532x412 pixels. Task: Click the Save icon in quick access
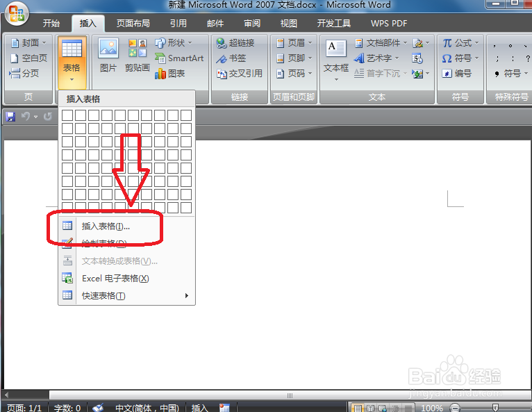10,117
